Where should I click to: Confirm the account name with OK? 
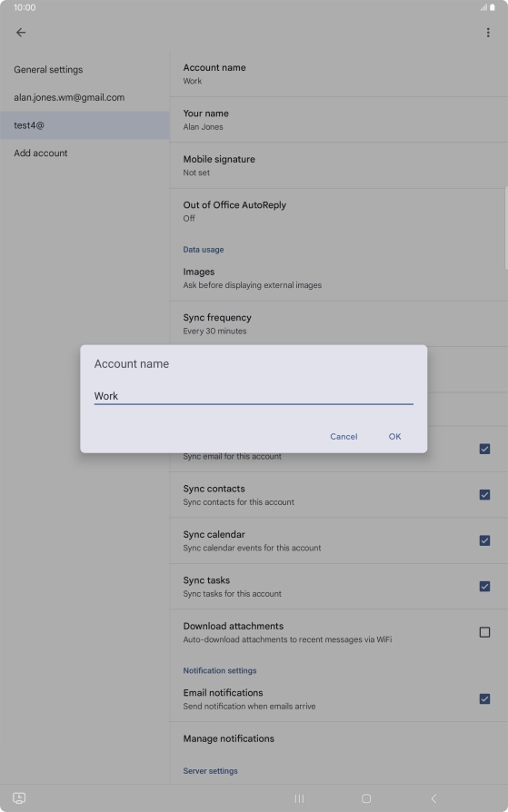[395, 437]
